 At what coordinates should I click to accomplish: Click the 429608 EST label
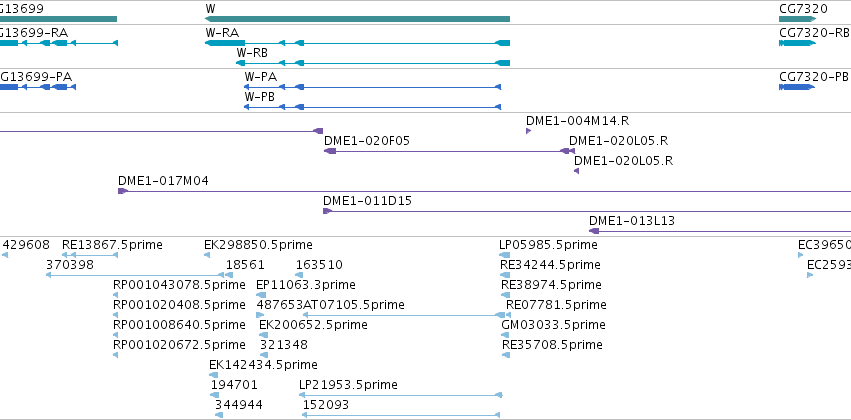(x=26, y=245)
